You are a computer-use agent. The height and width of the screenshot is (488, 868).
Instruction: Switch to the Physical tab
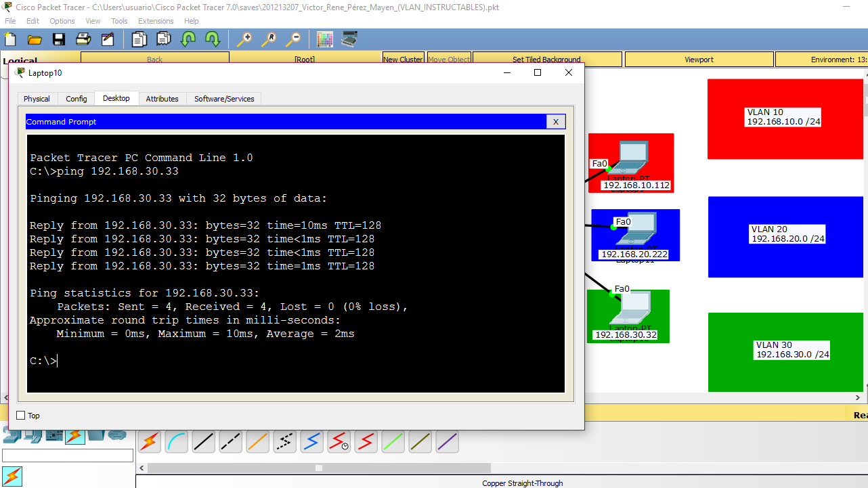click(37, 99)
